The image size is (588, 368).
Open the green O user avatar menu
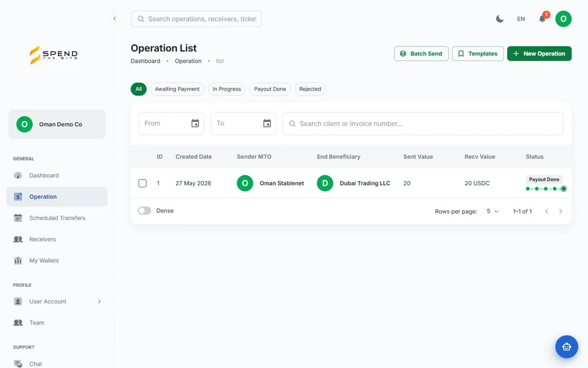[x=563, y=19]
